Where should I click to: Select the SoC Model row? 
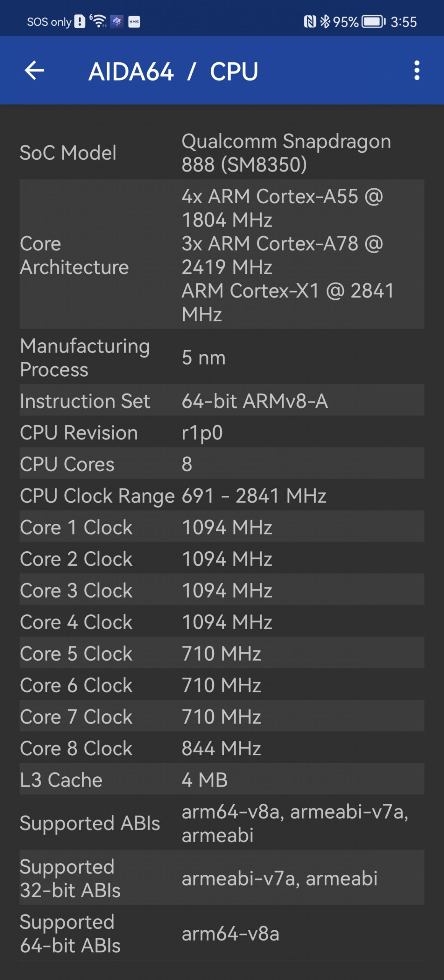(x=222, y=153)
